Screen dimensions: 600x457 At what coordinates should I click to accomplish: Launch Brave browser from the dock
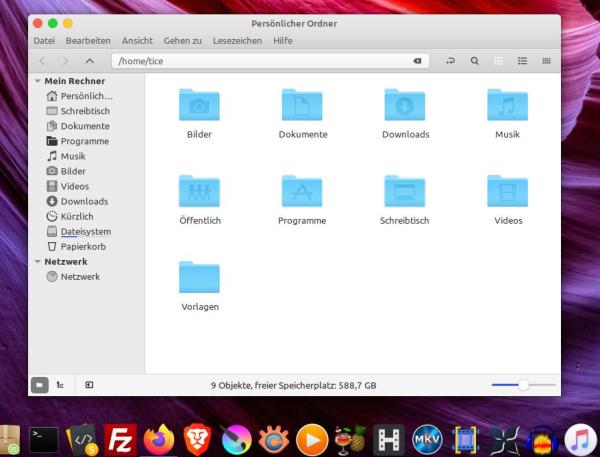pyautogui.click(x=197, y=440)
